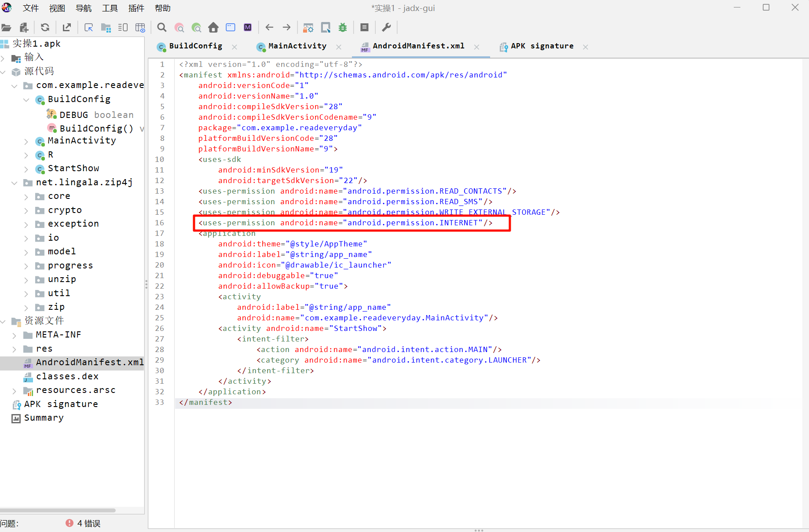Click the tree panel horizontal scrollbar

click(x=58, y=510)
